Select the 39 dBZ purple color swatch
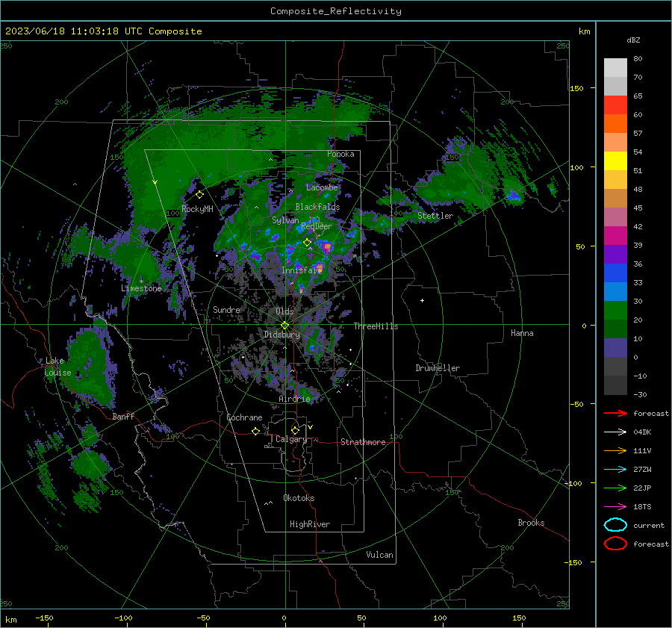This screenshot has height=628, width=672. [615, 255]
